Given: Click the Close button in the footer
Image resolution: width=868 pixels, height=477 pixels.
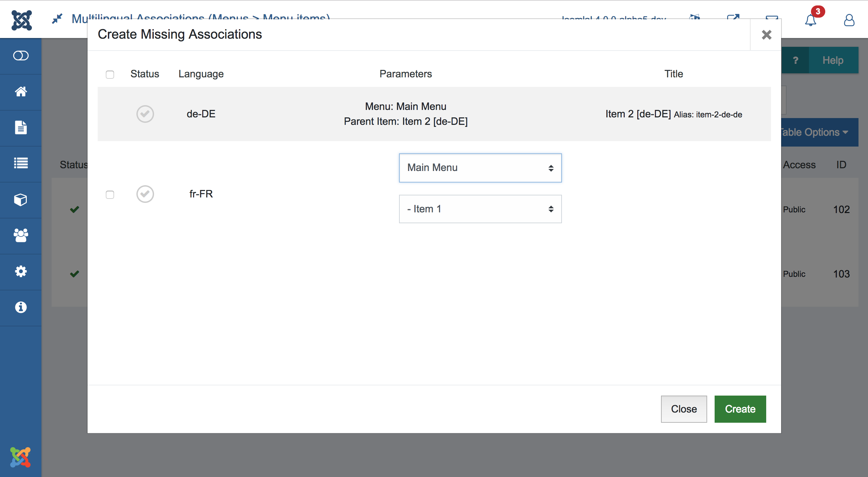Looking at the screenshot, I should [x=684, y=409].
